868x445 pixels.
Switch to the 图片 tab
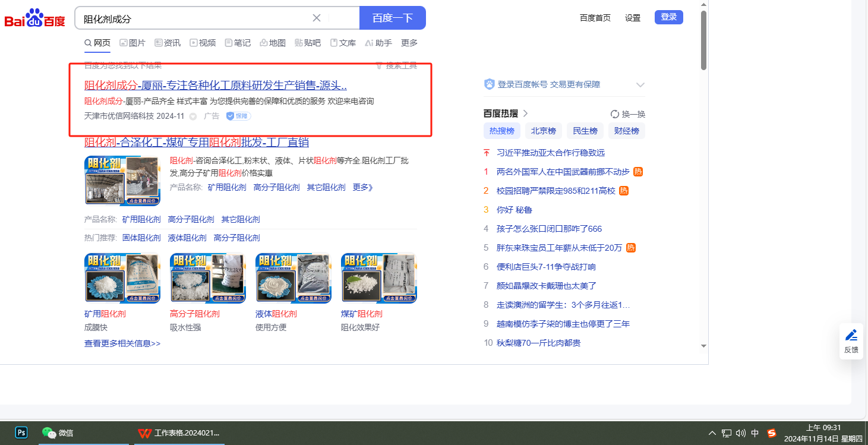click(132, 43)
